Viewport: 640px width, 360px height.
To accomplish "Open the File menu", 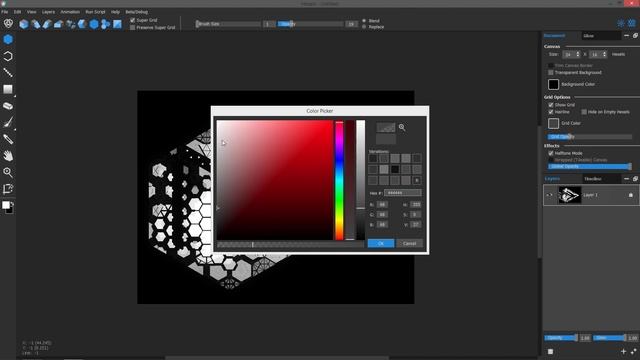I will [x=4, y=12].
